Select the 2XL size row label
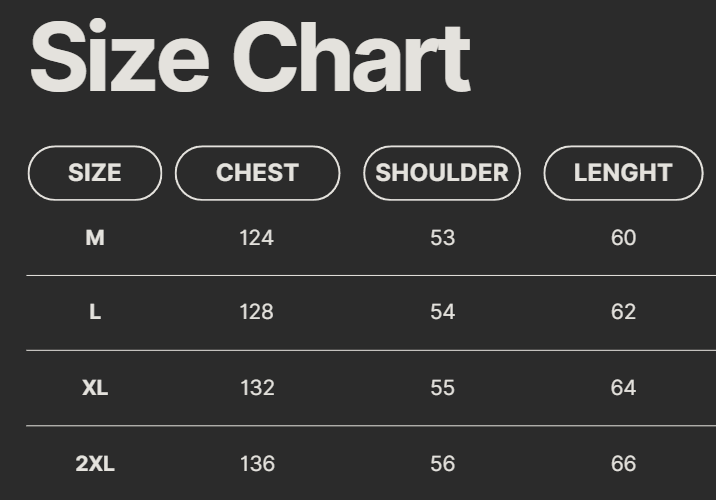The height and width of the screenshot is (500, 716). tap(95, 464)
